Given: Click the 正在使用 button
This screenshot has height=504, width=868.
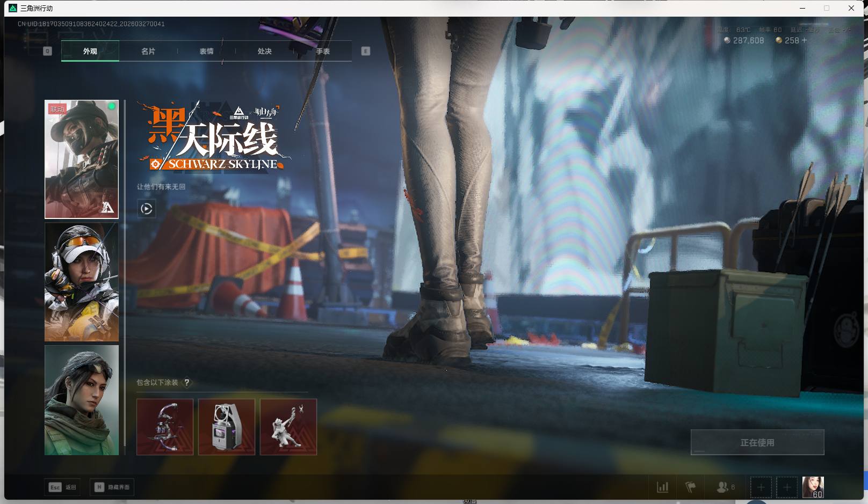Looking at the screenshot, I should coord(757,442).
